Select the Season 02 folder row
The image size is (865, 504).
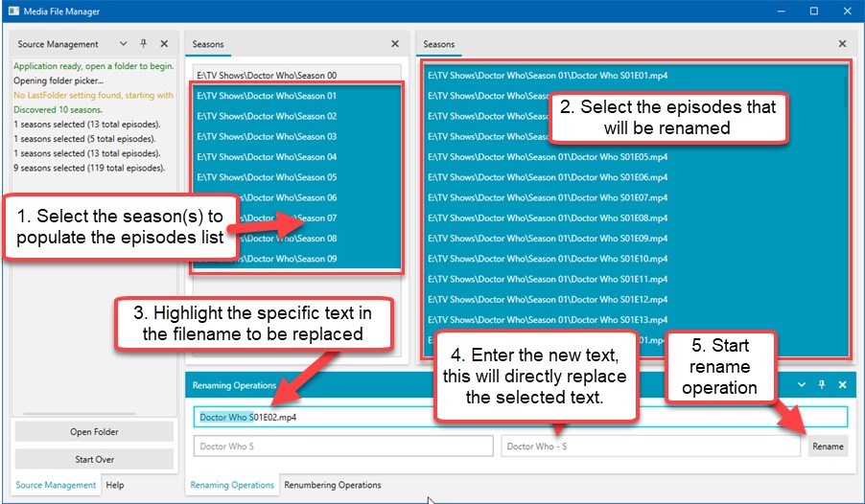coord(296,116)
